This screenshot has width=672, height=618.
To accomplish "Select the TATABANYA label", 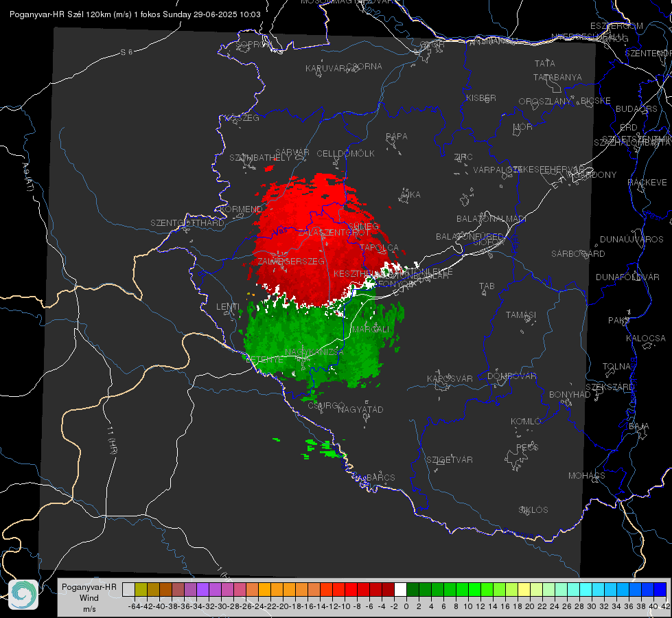I will (557, 77).
